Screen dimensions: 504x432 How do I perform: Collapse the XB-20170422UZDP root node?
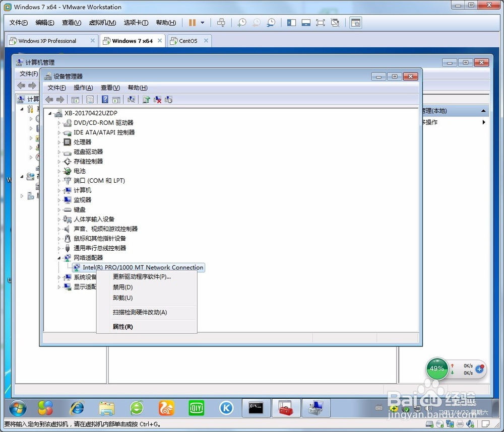coord(50,113)
